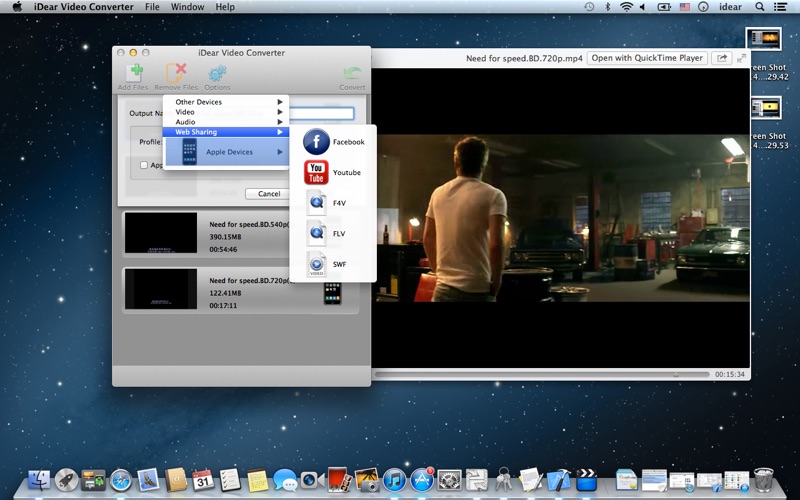The height and width of the screenshot is (500, 800).
Task: Click the preview video progress slider
Action: tap(542, 374)
